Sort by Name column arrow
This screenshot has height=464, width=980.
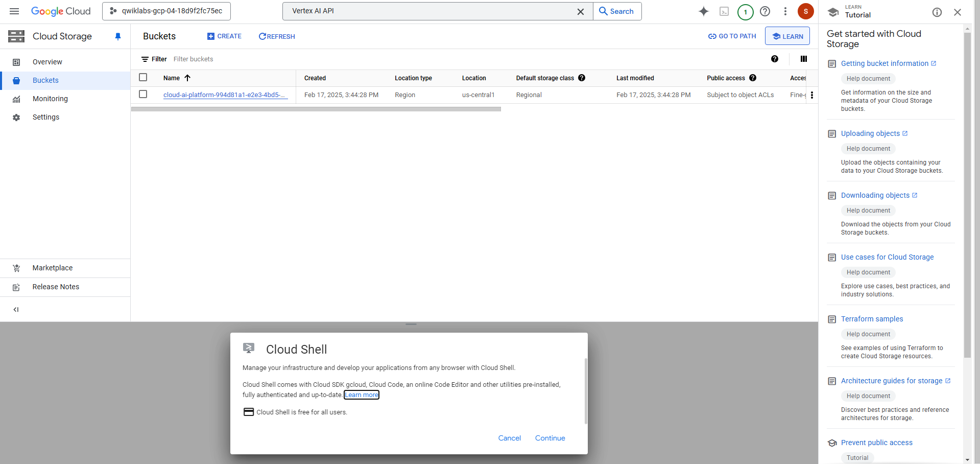tap(187, 78)
